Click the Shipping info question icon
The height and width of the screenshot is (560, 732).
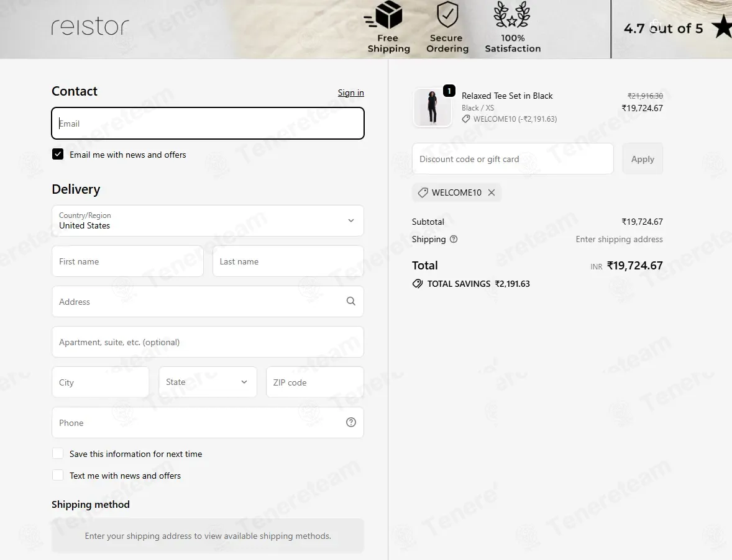click(x=453, y=239)
